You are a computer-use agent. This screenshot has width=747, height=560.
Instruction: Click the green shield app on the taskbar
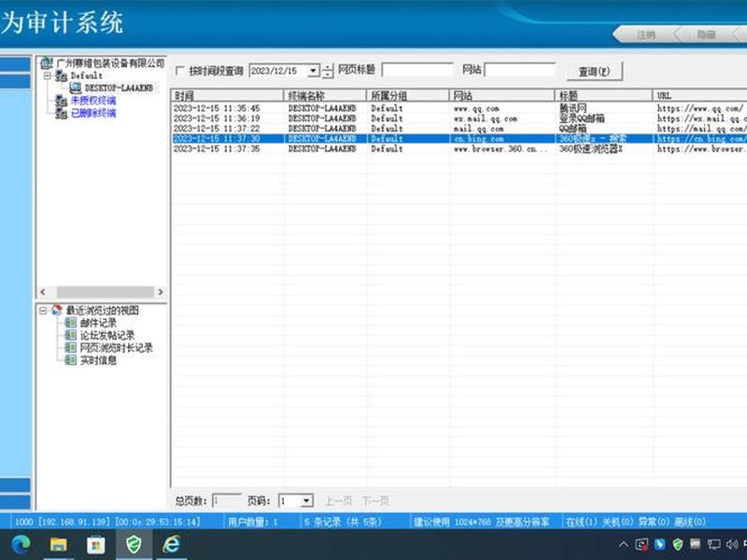pyautogui.click(x=134, y=544)
